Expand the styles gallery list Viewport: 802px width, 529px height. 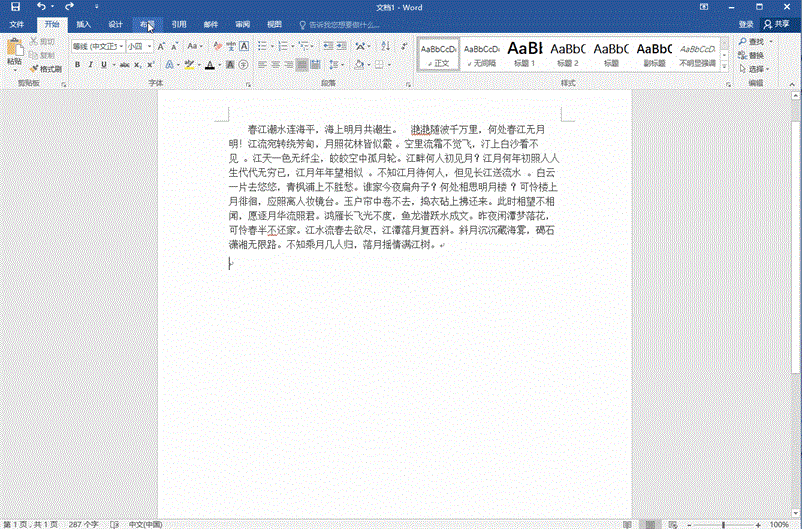coord(724,66)
